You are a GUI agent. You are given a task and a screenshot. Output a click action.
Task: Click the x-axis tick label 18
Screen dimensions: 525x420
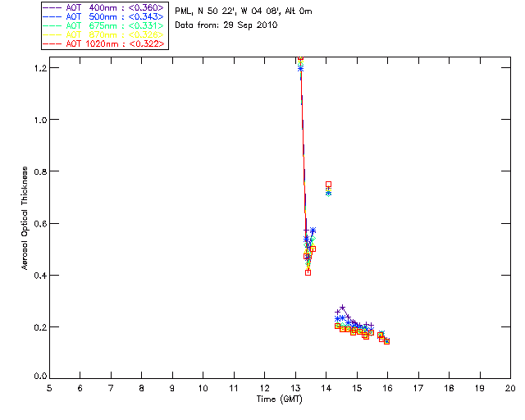click(449, 388)
